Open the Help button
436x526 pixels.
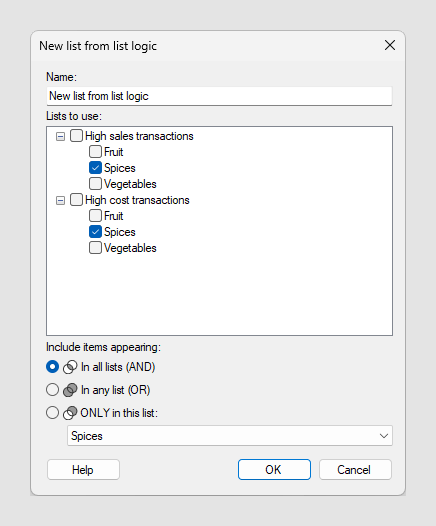83,470
